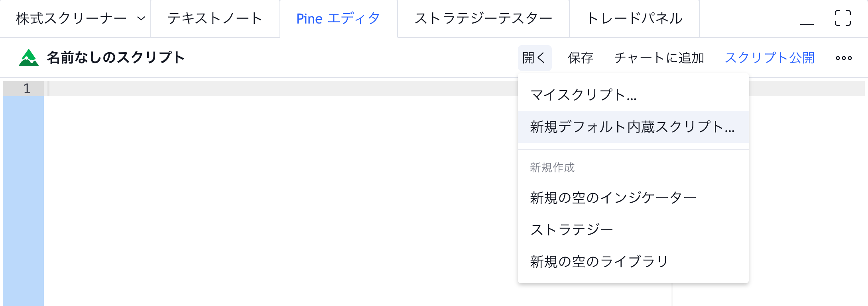Open the トレードパネル tab
This screenshot has height=306, width=868.
coord(634,19)
